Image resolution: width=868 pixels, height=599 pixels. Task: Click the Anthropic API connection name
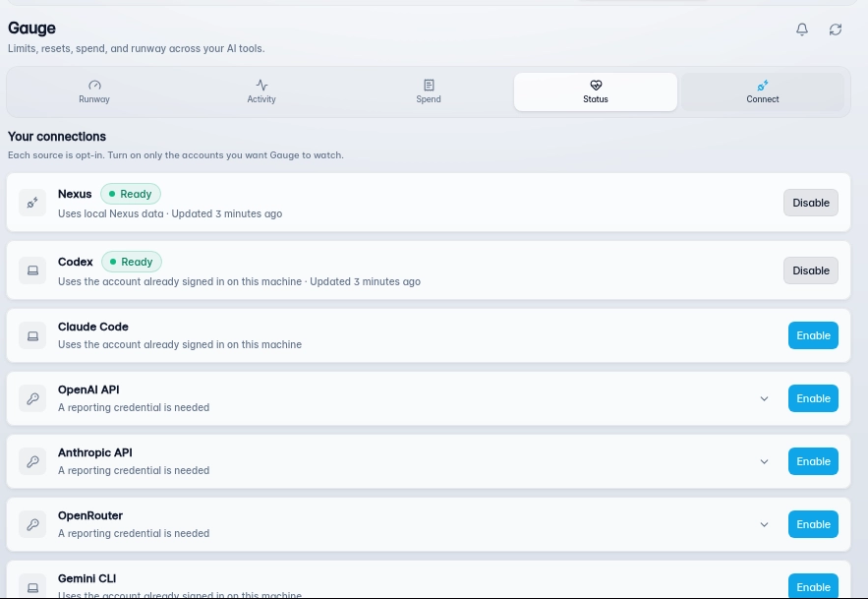click(x=95, y=452)
